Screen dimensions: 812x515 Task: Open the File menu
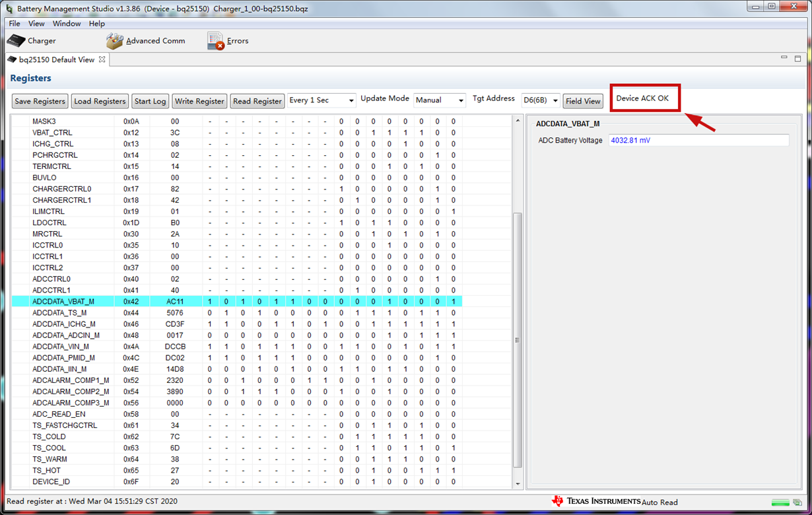15,24
